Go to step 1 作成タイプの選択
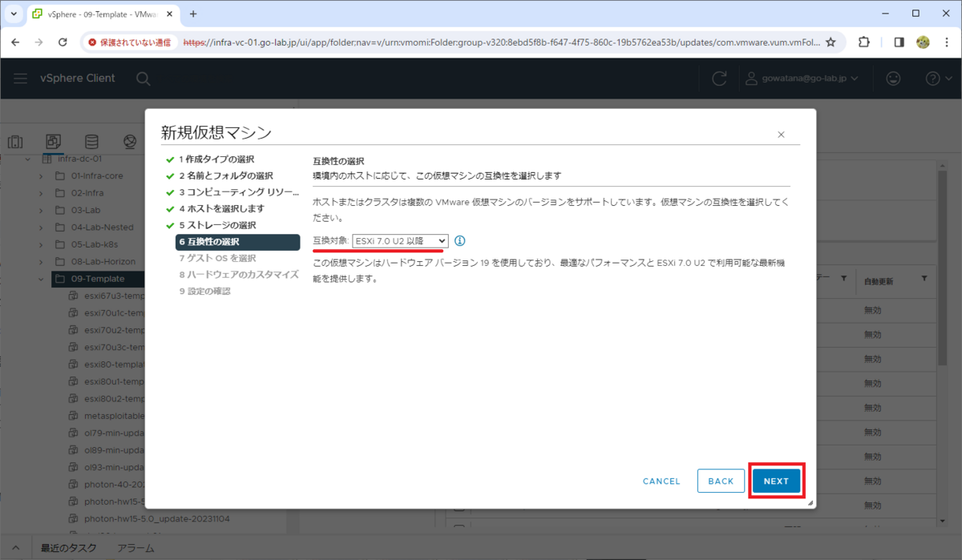The height and width of the screenshot is (560, 962). pyautogui.click(x=216, y=159)
